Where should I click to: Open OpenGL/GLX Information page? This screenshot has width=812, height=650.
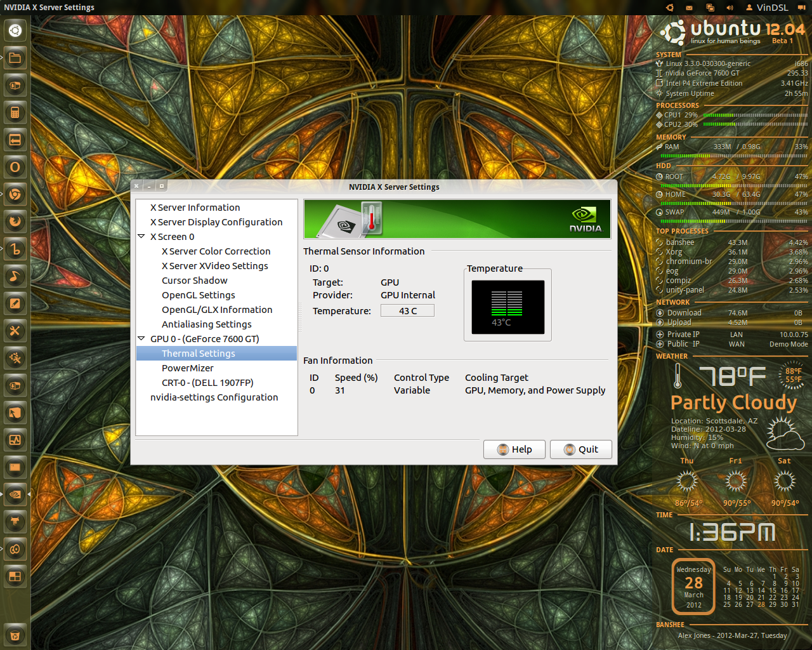[x=217, y=310]
